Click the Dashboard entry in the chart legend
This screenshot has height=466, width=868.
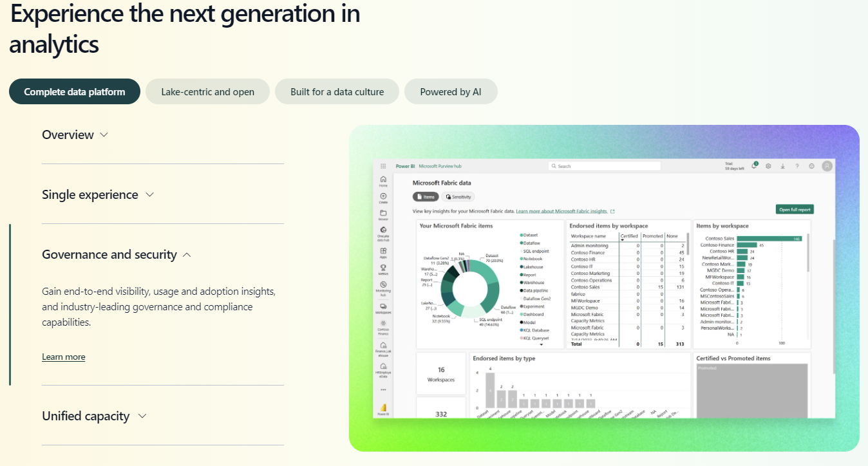pos(533,315)
